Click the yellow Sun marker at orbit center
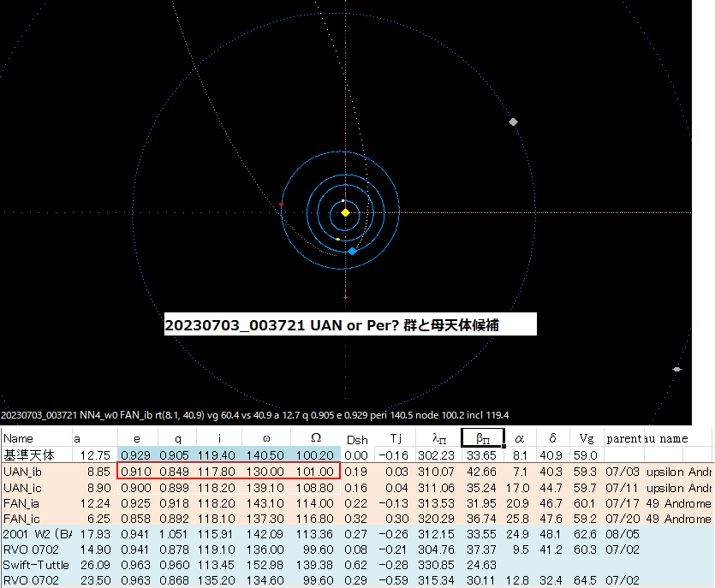Screen dimensions: 715x588 pyautogui.click(x=345, y=213)
